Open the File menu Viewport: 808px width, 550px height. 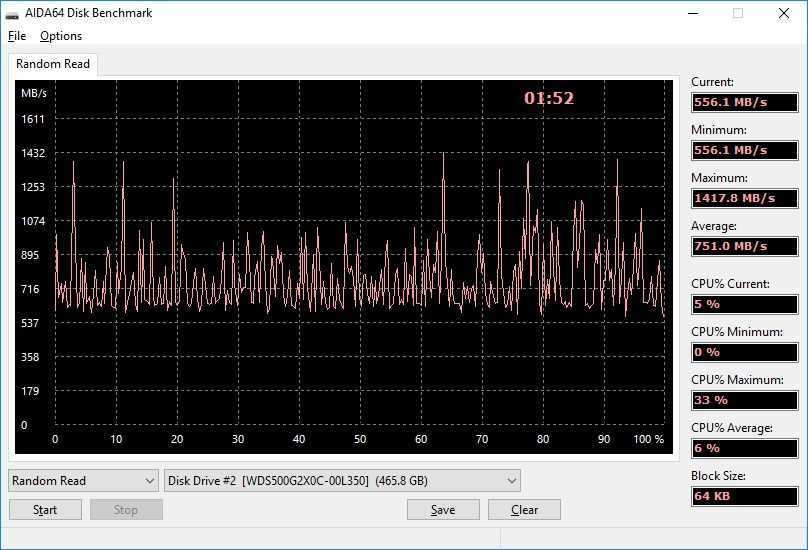point(16,36)
